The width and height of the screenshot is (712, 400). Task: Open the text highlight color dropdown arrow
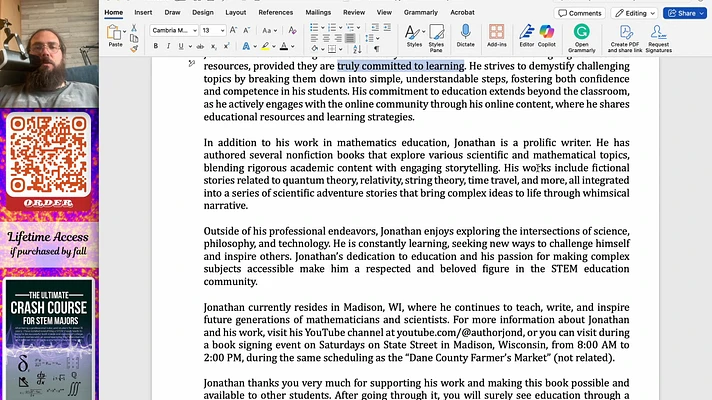[x=274, y=47]
